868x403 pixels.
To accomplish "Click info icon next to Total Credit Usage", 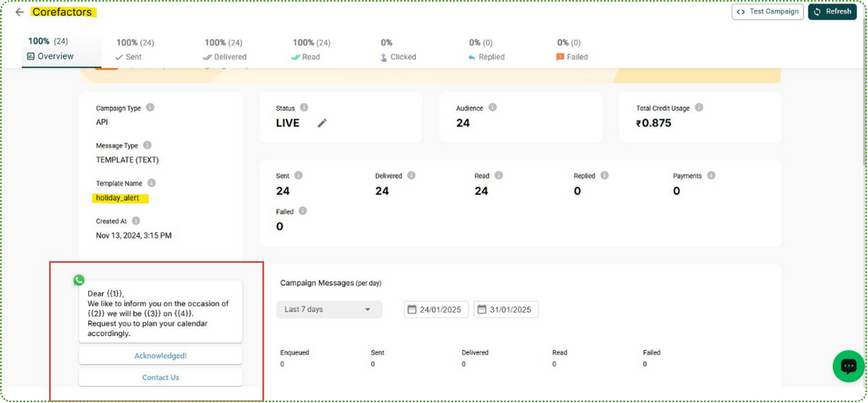I will 698,108.
